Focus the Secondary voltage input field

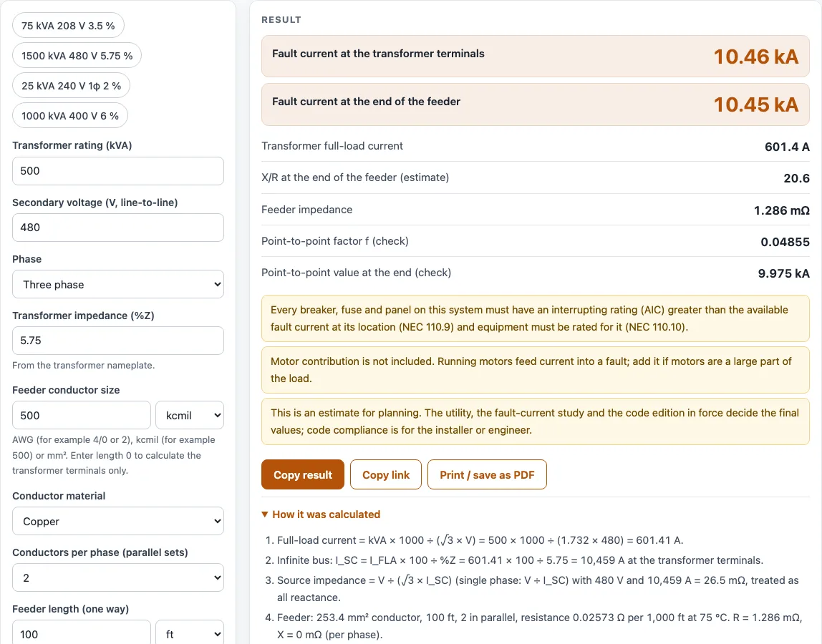tap(118, 228)
